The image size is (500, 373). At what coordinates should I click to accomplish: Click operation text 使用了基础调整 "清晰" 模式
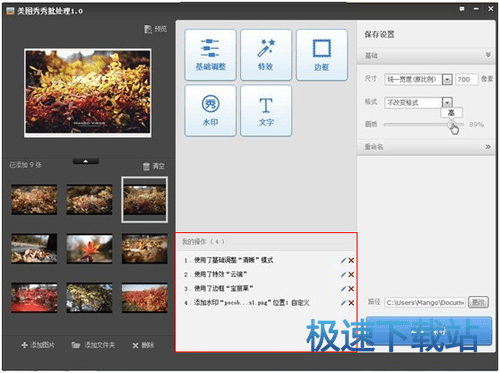tap(233, 260)
